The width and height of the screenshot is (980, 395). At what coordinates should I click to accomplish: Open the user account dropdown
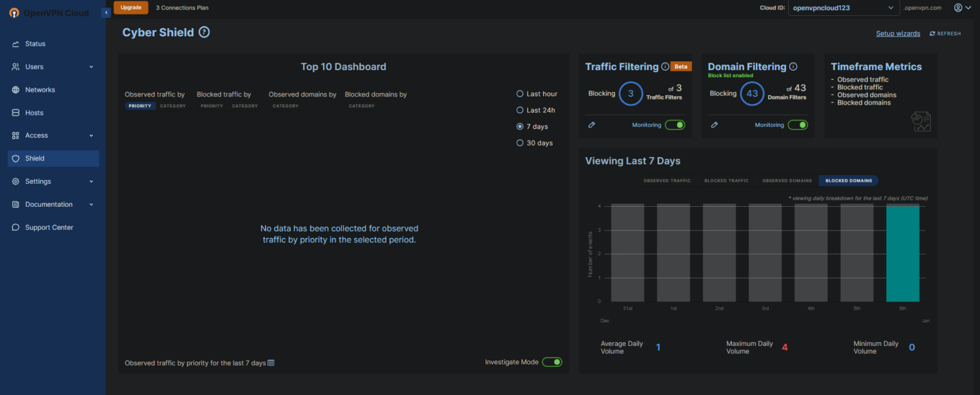(961, 8)
